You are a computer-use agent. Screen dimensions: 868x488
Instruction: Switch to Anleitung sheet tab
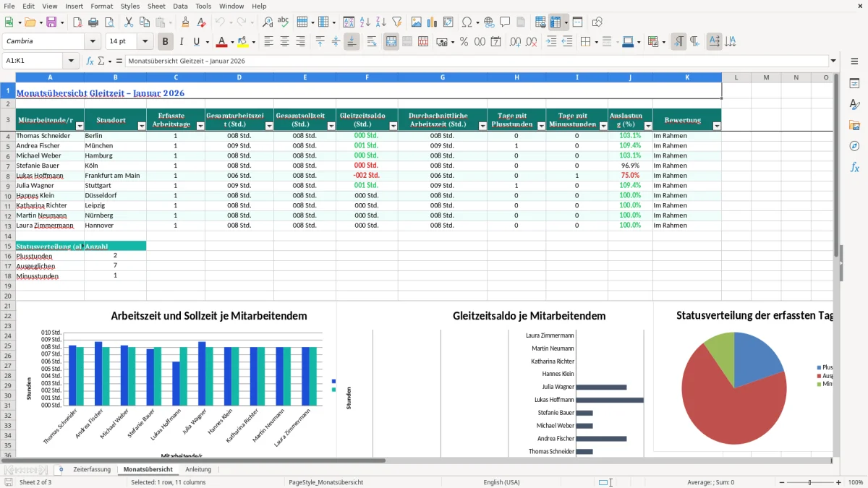(198, 470)
